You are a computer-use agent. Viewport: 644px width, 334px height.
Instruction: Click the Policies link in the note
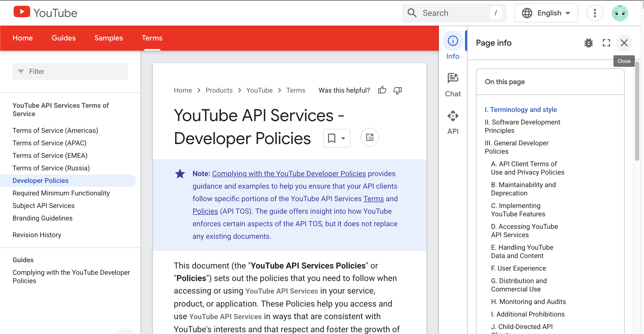[205, 211]
